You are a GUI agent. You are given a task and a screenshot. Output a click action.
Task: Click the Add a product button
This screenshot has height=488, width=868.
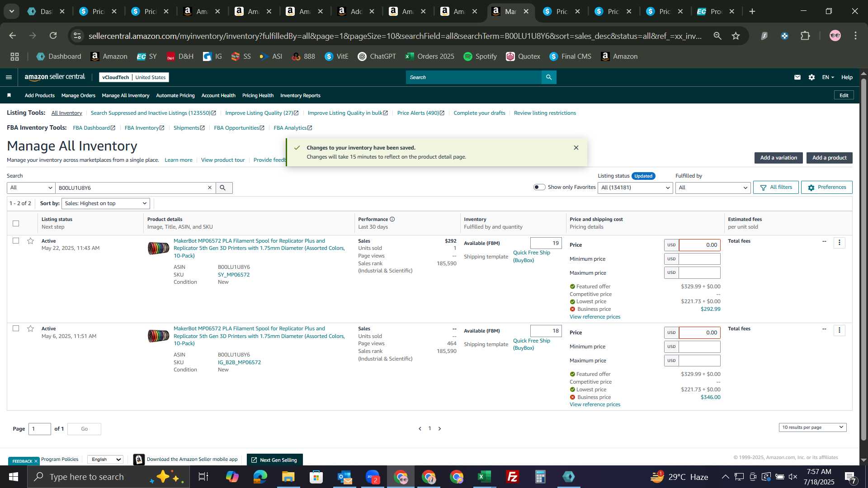pos(829,158)
